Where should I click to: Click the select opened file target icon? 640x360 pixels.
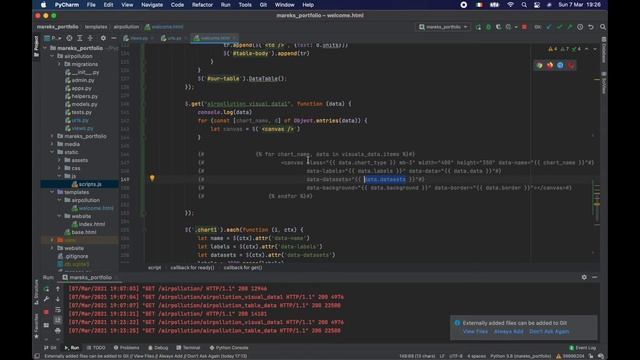click(69, 38)
